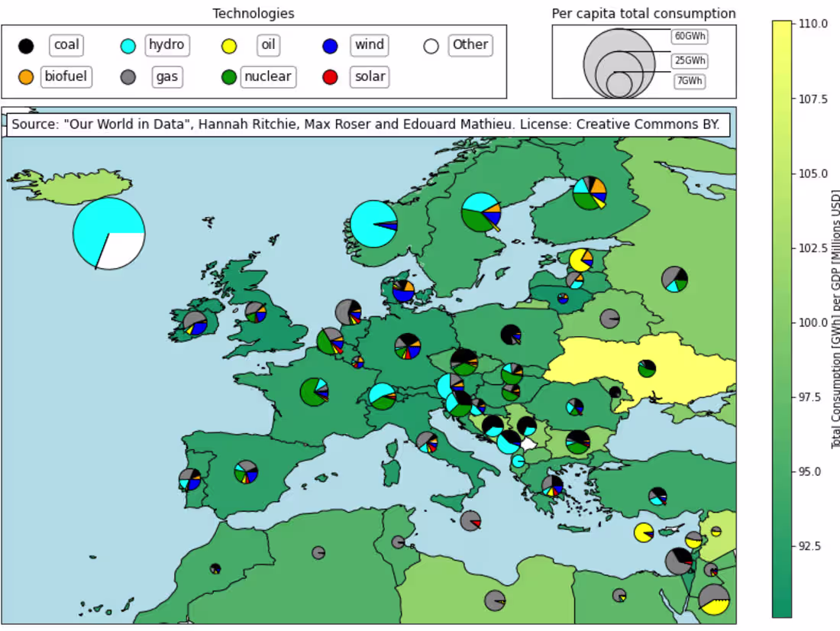Image resolution: width=840 pixels, height=631 pixels.
Task: Click the 60GWh size reference label
Action: click(x=688, y=35)
